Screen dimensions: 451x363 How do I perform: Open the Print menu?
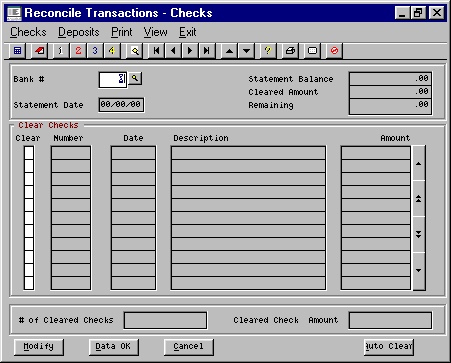tap(122, 32)
